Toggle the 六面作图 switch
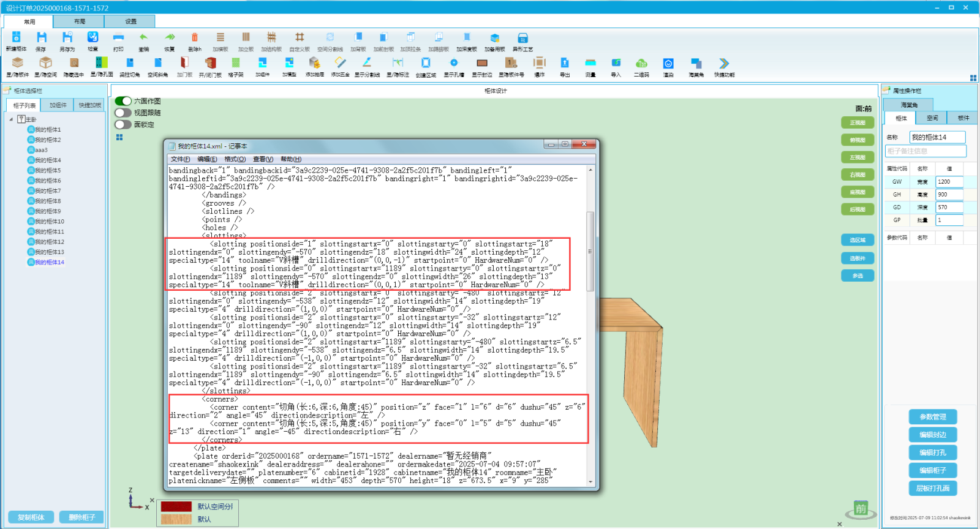Screen dimensions: 980x529 point(123,101)
